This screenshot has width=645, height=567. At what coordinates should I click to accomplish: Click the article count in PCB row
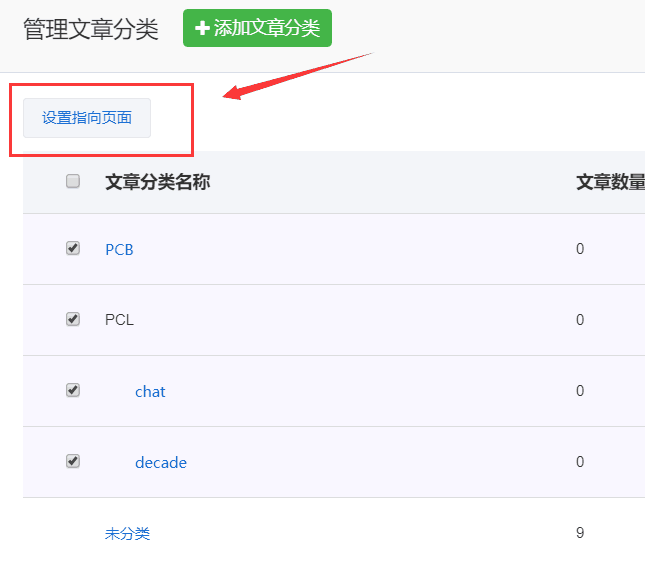coord(580,249)
